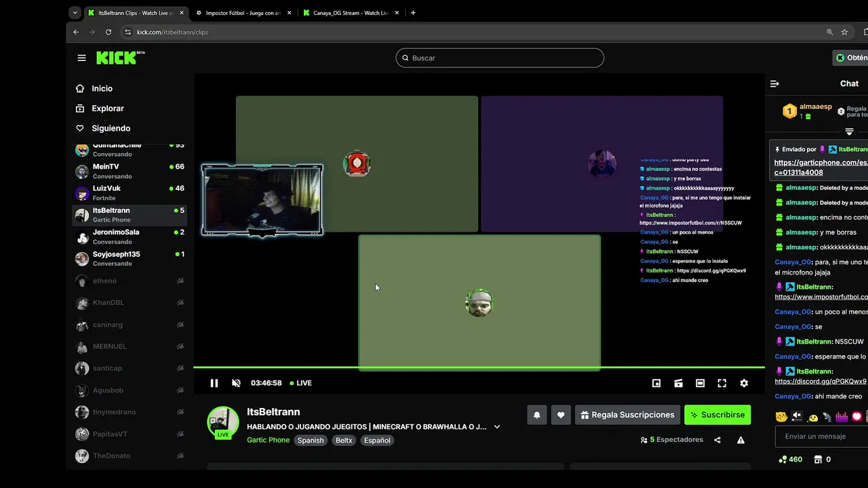Enter fullscreen mode
This screenshot has width=868, height=488.
[722, 383]
